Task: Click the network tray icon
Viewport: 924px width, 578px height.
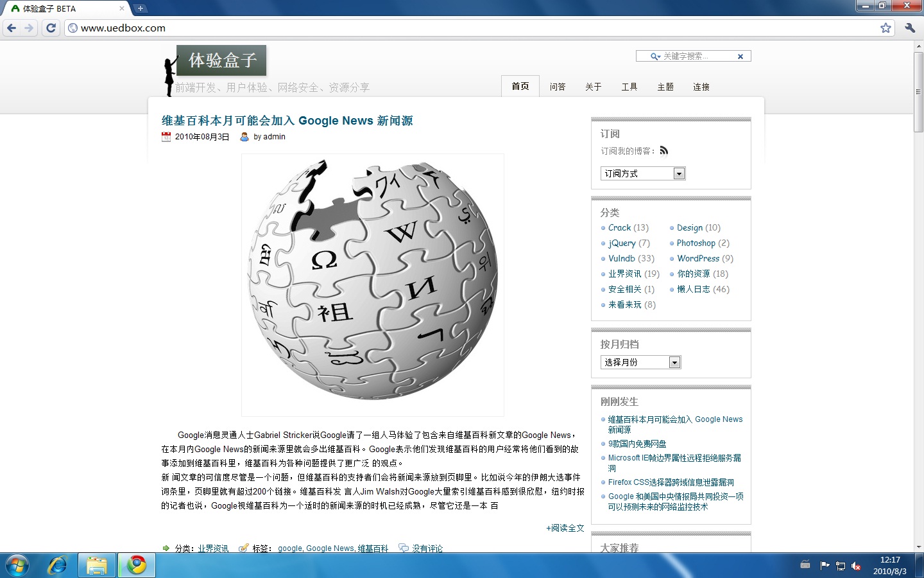Action: point(840,566)
